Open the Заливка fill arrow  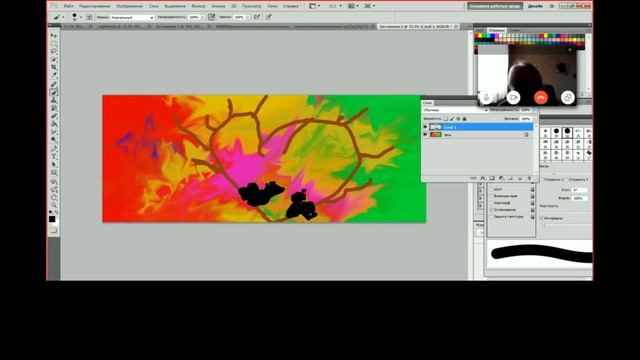pos(534,119)
